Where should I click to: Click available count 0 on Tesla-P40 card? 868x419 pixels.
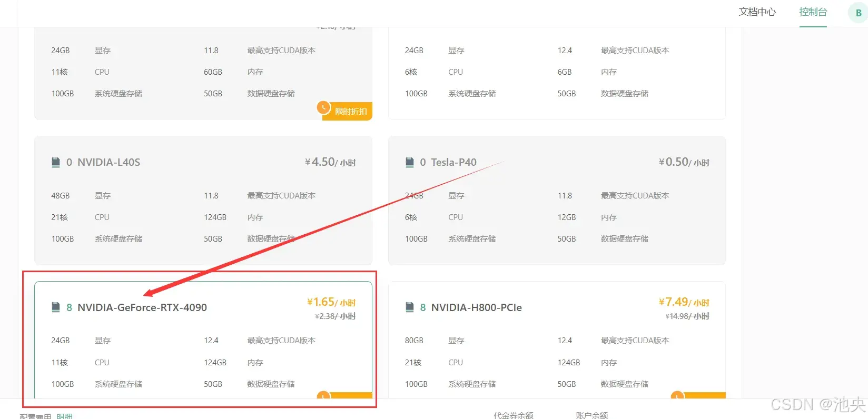[x=423, y=162]
